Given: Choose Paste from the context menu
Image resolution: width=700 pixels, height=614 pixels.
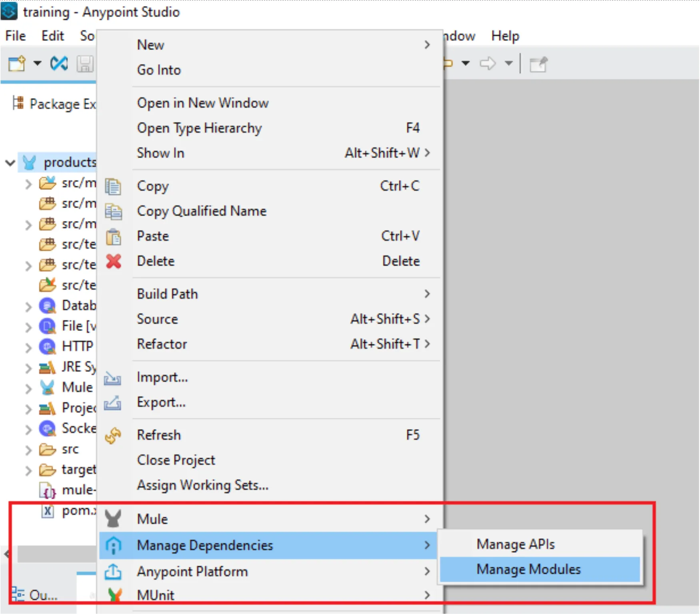Looking at the screenshot, I should pos(270,236).
